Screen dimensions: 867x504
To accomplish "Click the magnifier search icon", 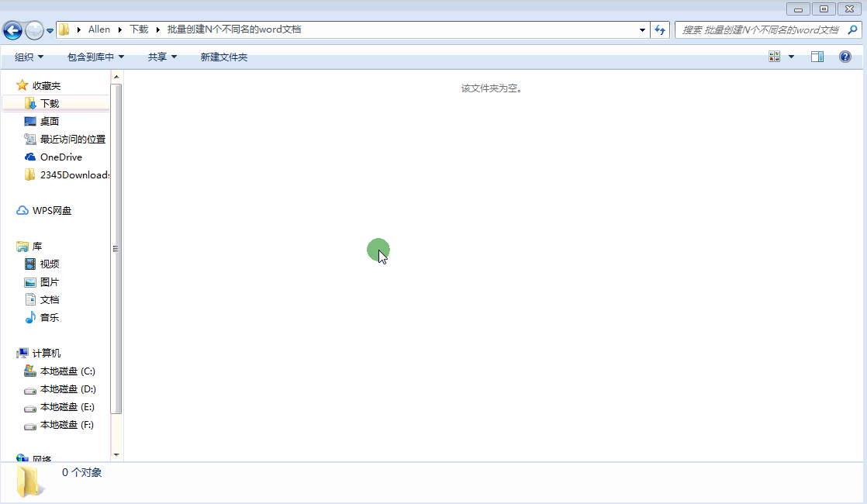I will (852, 29).
